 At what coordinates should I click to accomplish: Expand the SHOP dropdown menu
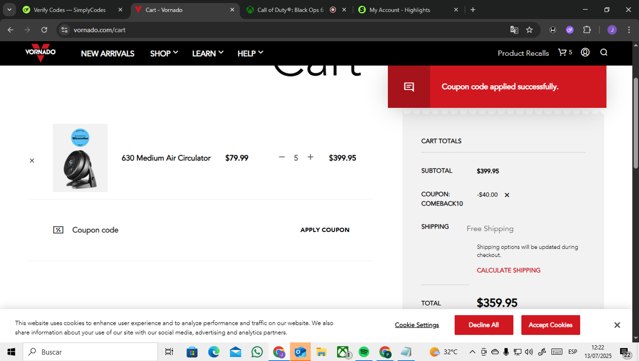point(164,53)
